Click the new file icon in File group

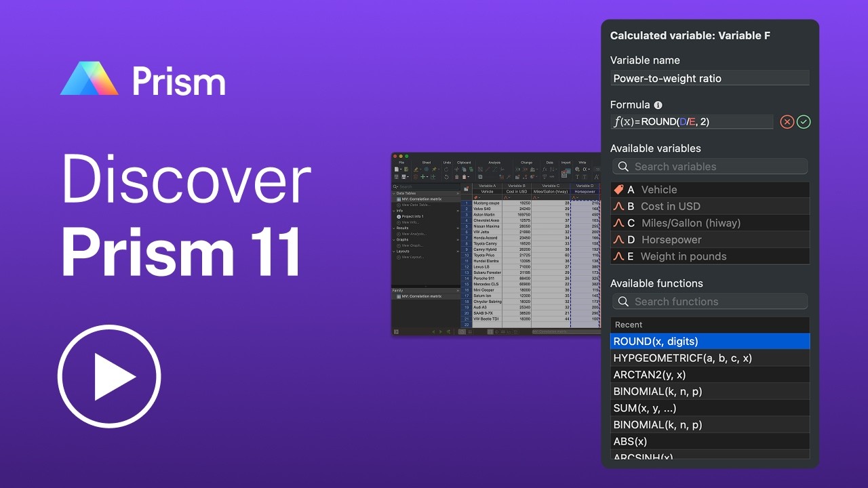pos(397,169)
